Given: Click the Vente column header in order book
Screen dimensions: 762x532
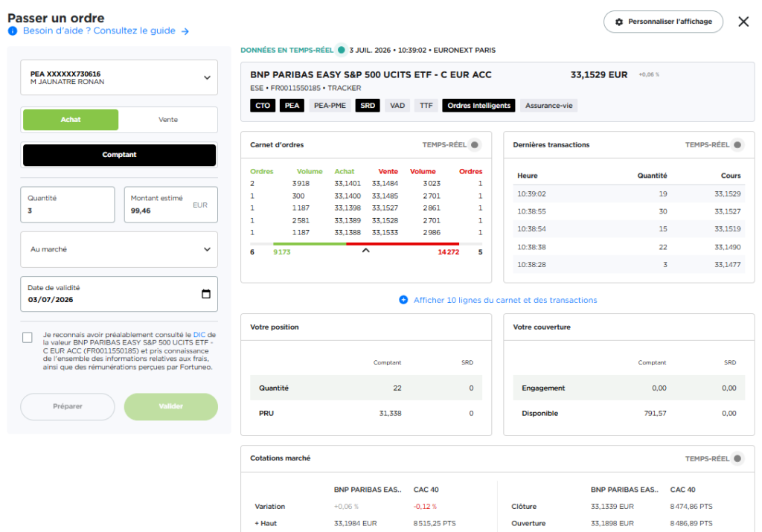Looking at the screenshot, I should tap(388, 171).
